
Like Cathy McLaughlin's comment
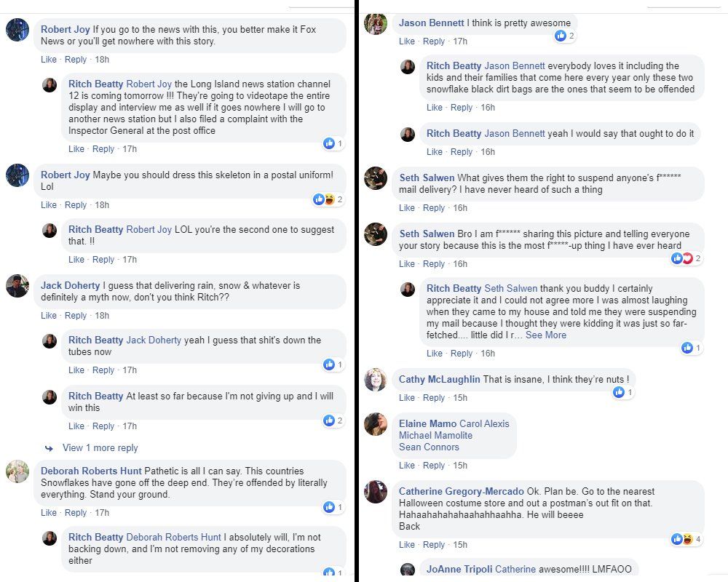click(x=407, y=398)
